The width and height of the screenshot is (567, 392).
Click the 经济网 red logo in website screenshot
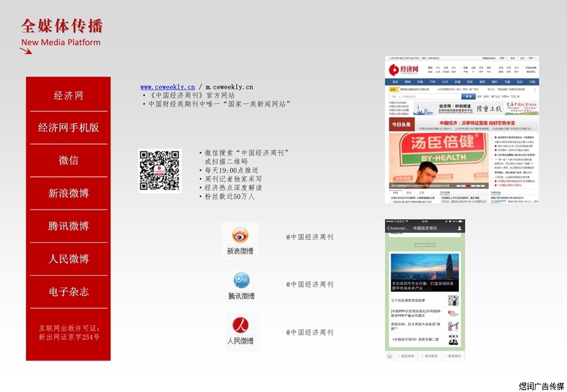(404, 69)
